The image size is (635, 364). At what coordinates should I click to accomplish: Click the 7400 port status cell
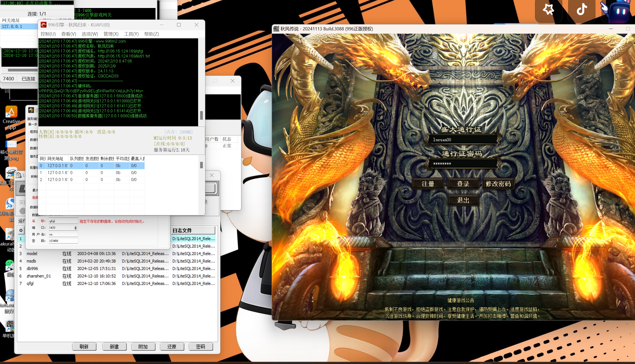pos(8,79)
